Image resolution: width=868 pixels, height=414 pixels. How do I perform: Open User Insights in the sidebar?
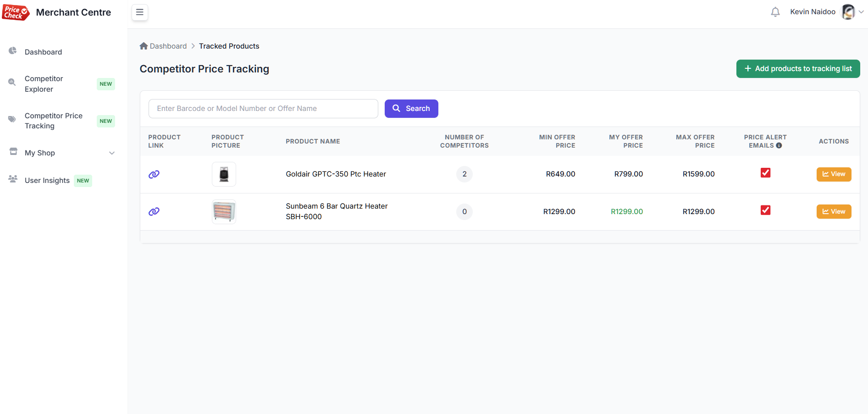(x=47, y=181)
